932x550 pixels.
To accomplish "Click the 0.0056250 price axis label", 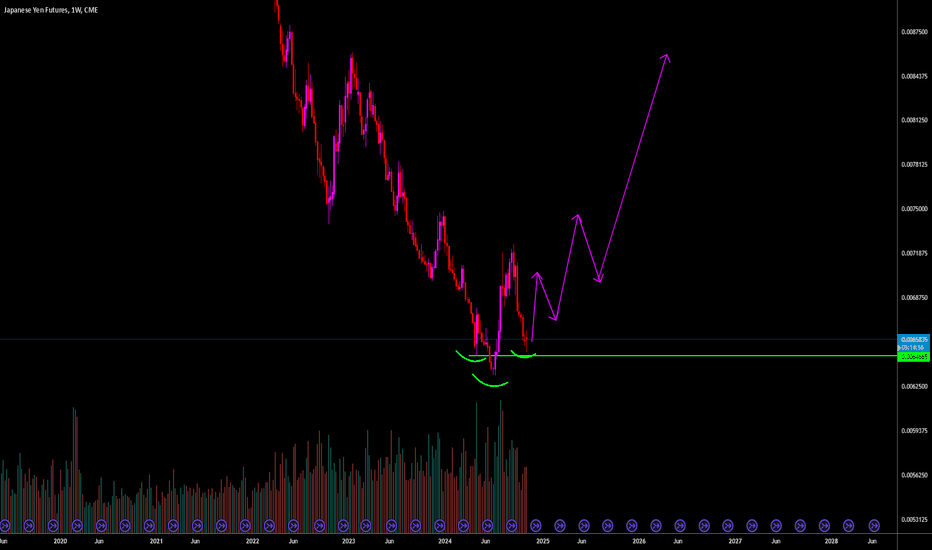I will coord(914,475).
